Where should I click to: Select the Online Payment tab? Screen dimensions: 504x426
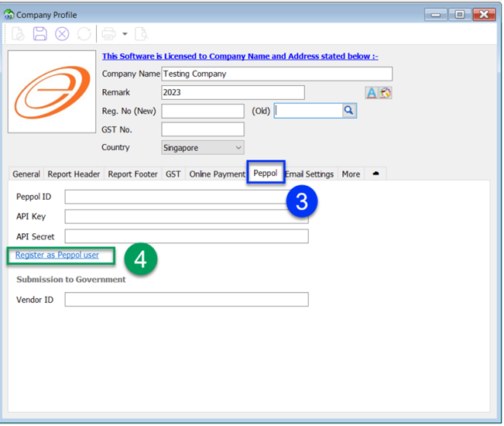pyautogui.click(x=217, y=174)
